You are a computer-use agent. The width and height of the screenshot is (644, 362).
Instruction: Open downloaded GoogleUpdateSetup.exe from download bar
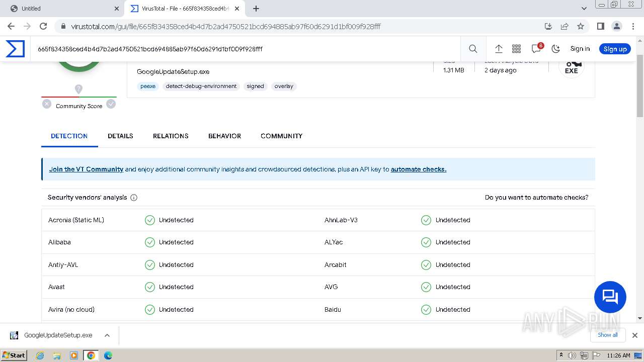pyautogui.click(x=51, y=335)
